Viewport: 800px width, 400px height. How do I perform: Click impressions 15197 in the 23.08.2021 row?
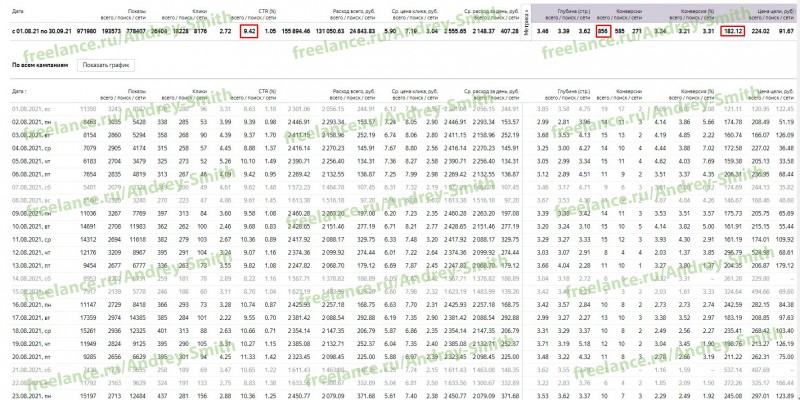click(x=88, y=396)
